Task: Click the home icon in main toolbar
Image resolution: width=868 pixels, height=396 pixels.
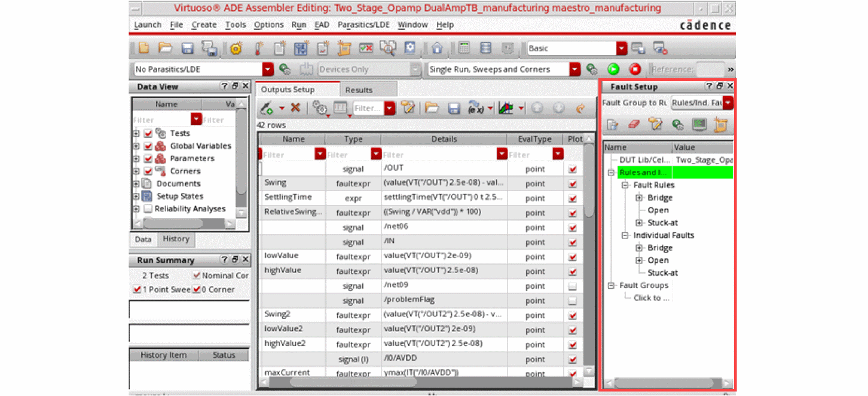Action: pyautogui.click(x=438, y=48)
